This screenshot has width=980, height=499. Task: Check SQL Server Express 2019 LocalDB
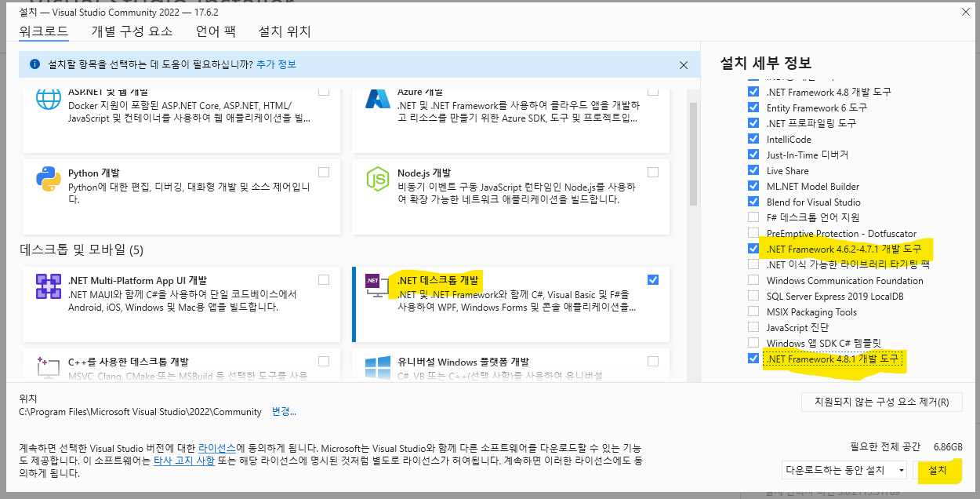click(753, 296)
